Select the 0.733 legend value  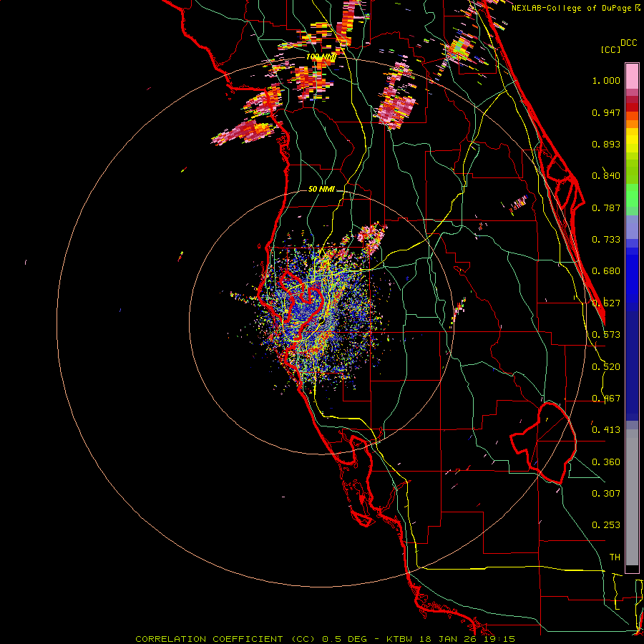pyautogui.click(x=606, y=240)
